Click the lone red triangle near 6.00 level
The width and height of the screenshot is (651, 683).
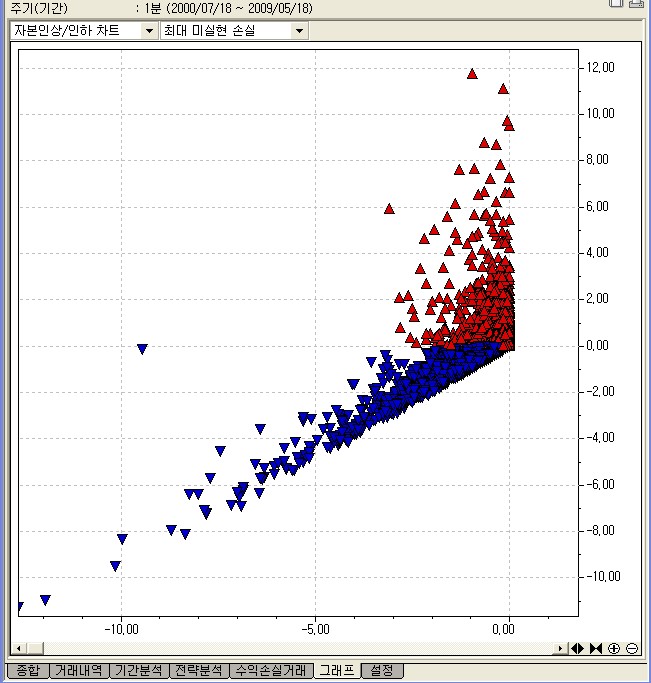point(389,209)
